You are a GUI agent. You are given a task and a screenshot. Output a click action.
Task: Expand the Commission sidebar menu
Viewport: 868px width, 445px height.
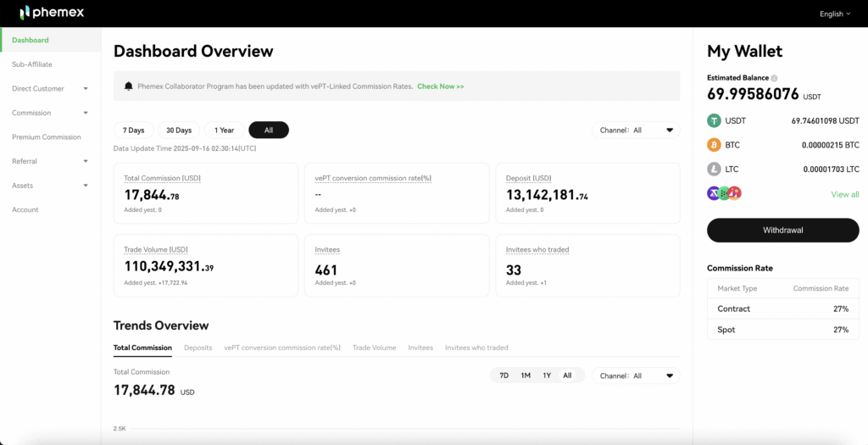point(50,113)
